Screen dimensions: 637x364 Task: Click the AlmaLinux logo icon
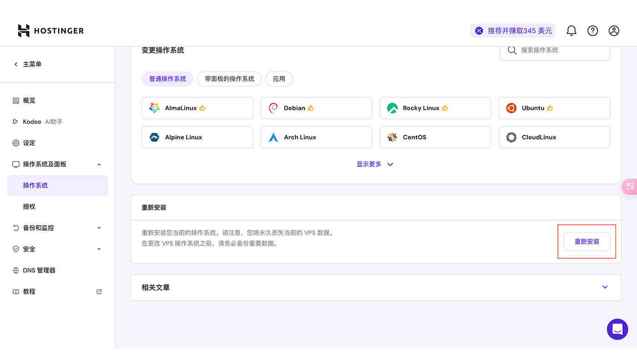[154, 108]
